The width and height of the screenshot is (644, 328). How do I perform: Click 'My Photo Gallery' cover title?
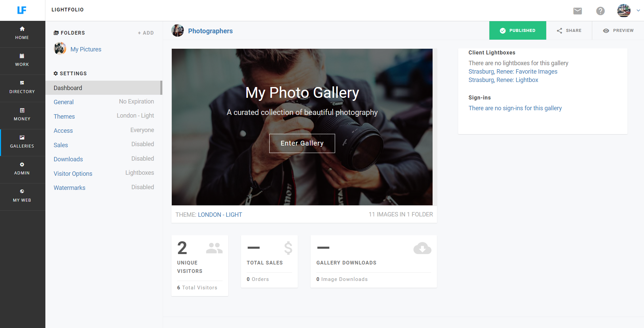[x=302, y=93]
